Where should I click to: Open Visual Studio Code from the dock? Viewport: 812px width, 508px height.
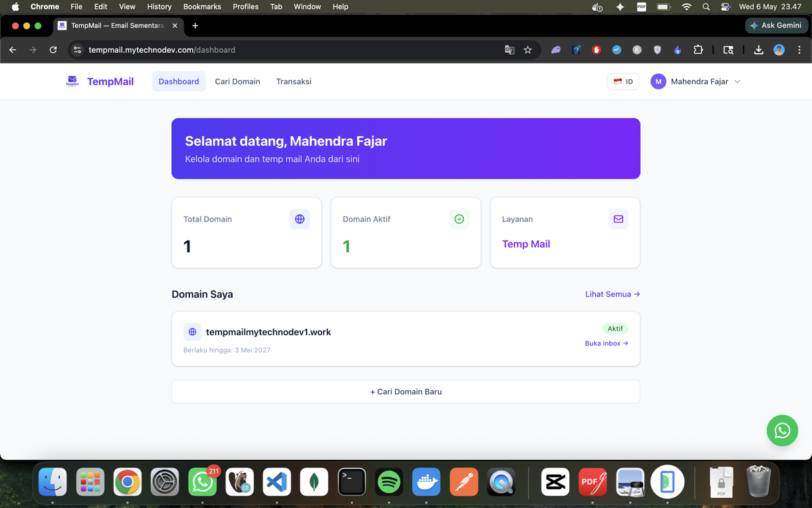coord(277,482)
